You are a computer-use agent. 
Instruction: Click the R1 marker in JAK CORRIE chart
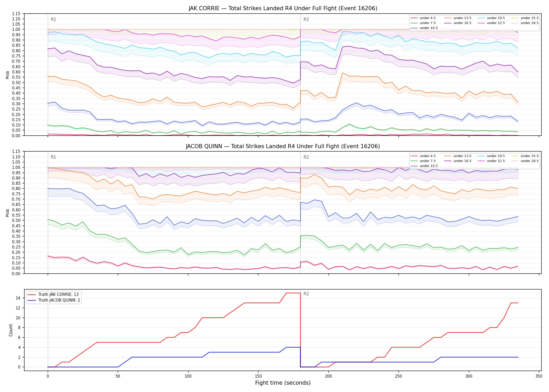53,19
